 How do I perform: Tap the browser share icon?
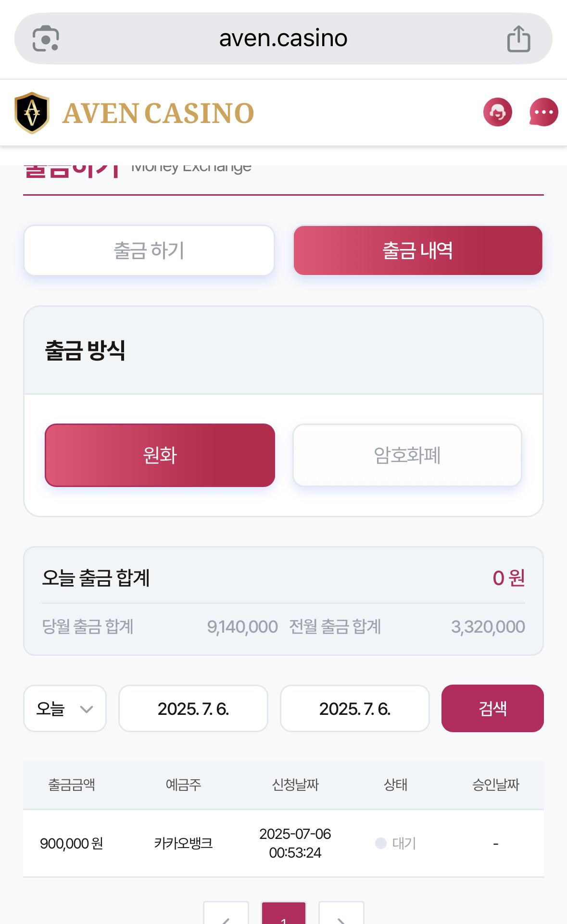tap(518, 38)
